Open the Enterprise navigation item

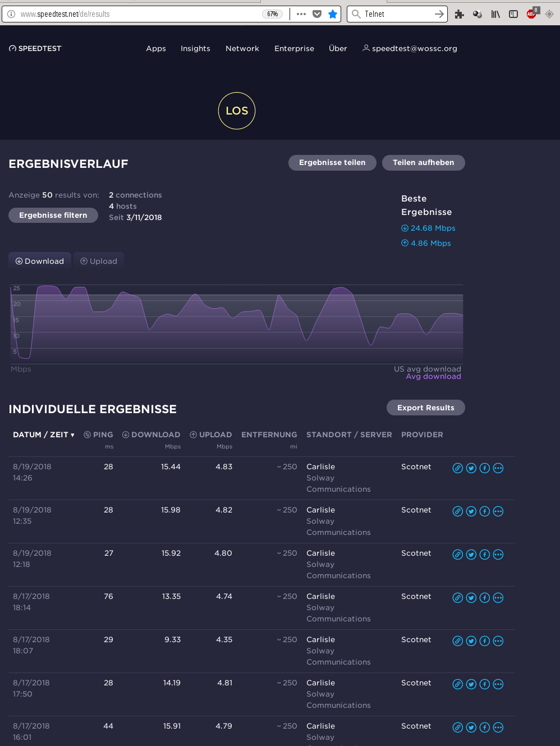point(294,49)
